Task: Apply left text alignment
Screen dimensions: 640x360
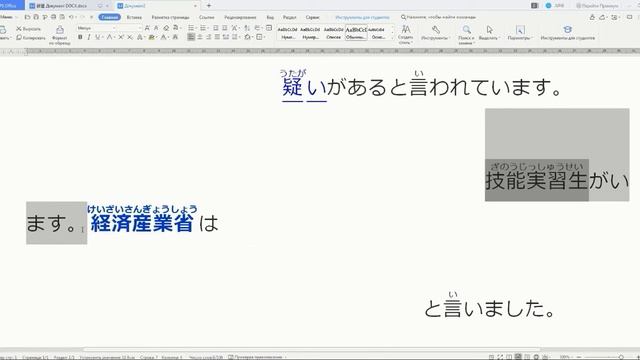Action: click(x=191, y=37)
